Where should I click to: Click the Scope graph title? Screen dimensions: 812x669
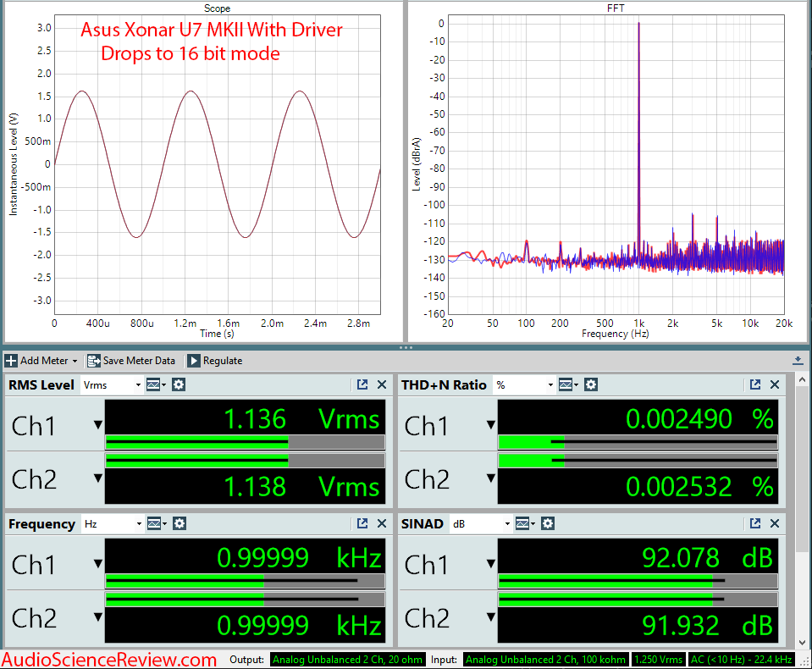pos(217,8)
